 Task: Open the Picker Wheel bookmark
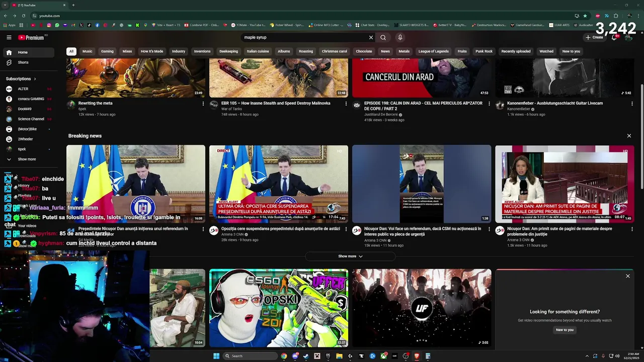pos(287,25)
